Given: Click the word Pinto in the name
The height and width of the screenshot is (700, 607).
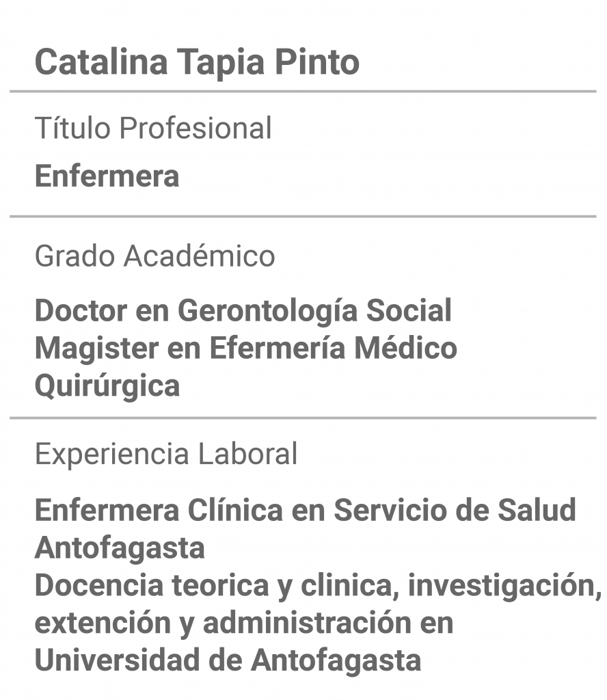Looking at the screenshot, I should click(317, 62).
